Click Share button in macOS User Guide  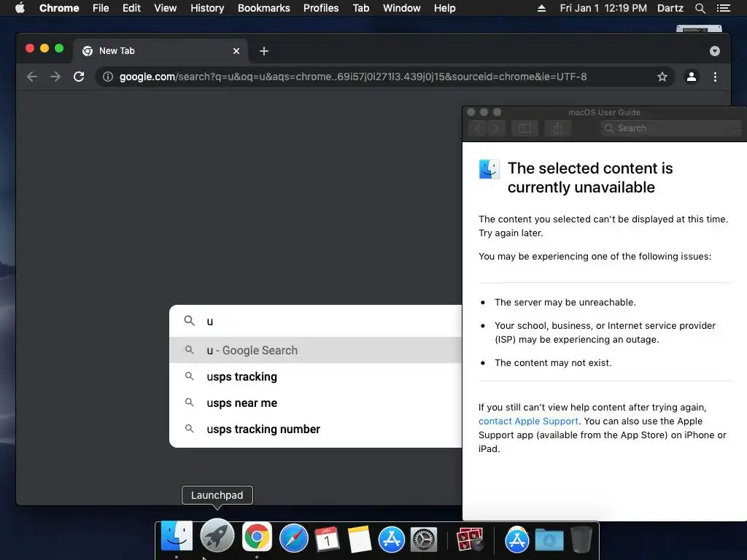point(558,128)
